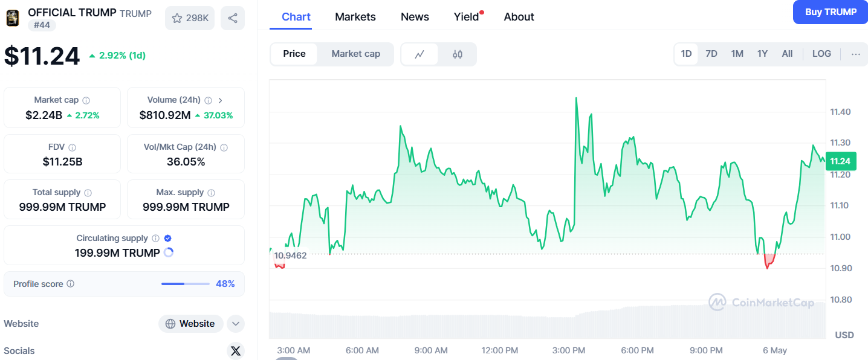Click the $11.25B FDV value
868x360 pixels.
[62, 161]
